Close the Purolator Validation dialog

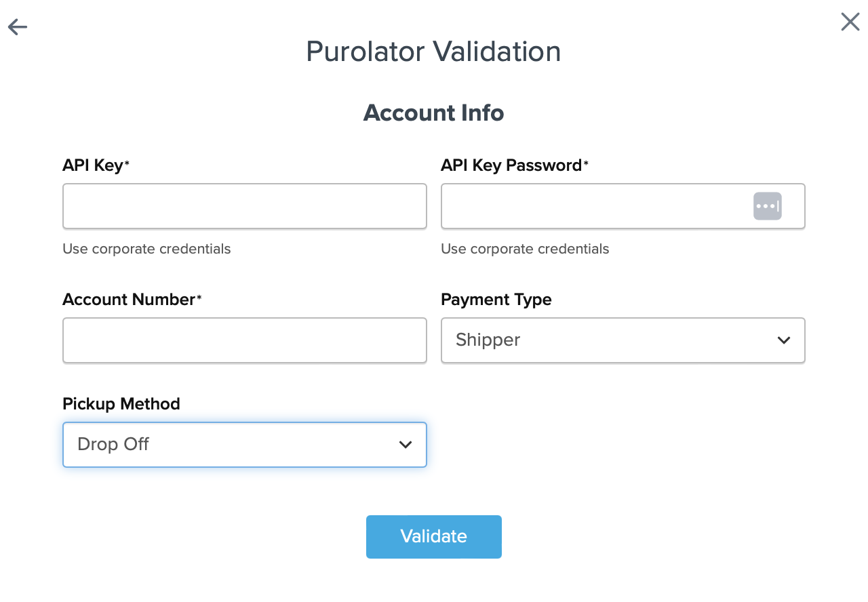coord(850,22)
